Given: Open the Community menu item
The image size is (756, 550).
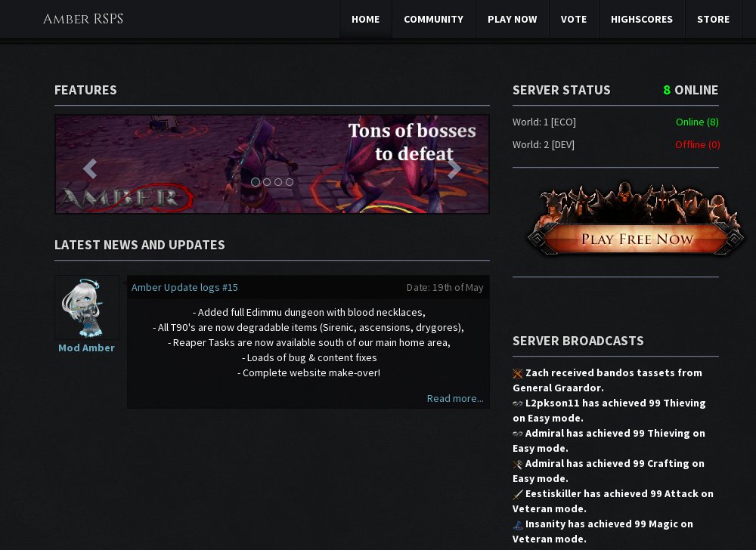Looking at the screenshot, I should click(433, 19).
